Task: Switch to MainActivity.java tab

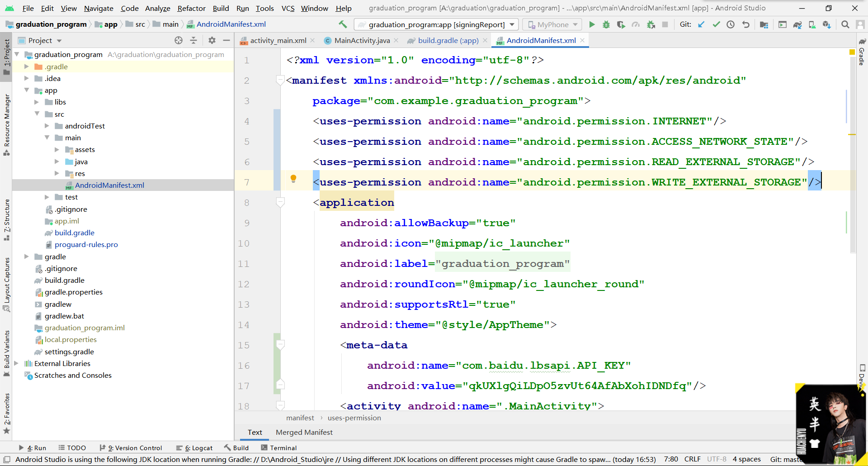Action: (362, 40)
